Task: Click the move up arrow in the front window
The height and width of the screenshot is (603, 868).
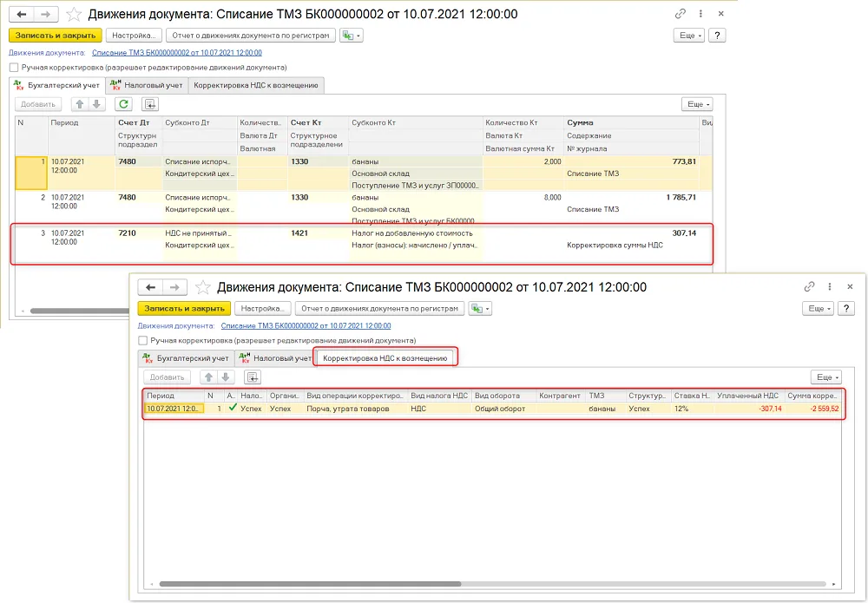Action: tap(208, 377)
